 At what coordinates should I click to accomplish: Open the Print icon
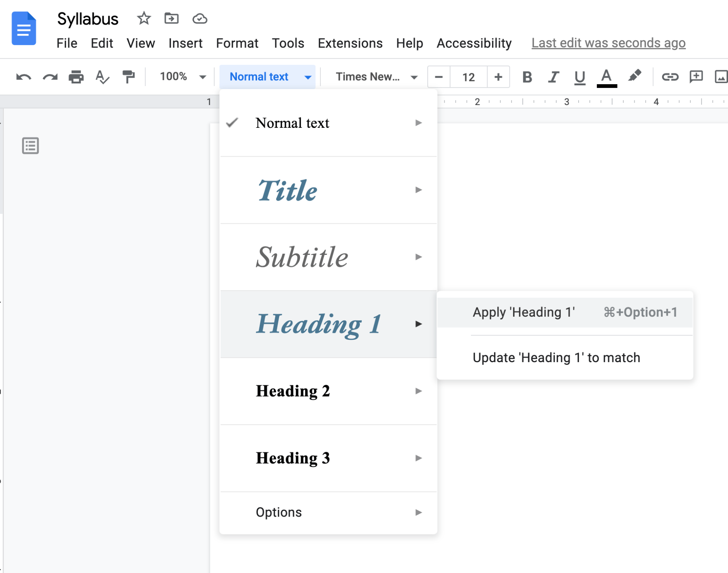coord(76,77)
